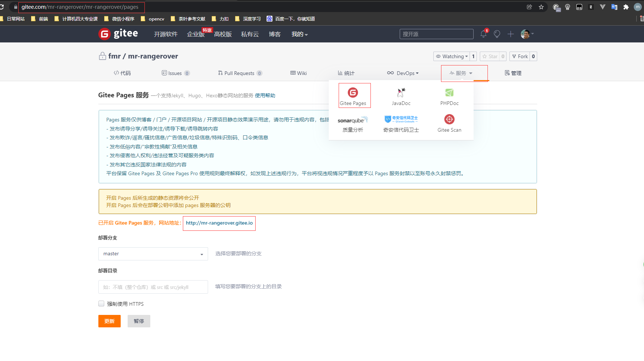Open the Chrome profile avatar 'm'

638,7
